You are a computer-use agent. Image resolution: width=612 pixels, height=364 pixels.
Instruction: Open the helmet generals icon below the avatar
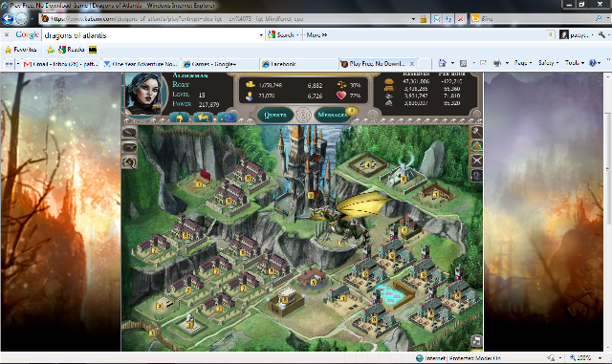pyautogui.click(x=180, y=117)
